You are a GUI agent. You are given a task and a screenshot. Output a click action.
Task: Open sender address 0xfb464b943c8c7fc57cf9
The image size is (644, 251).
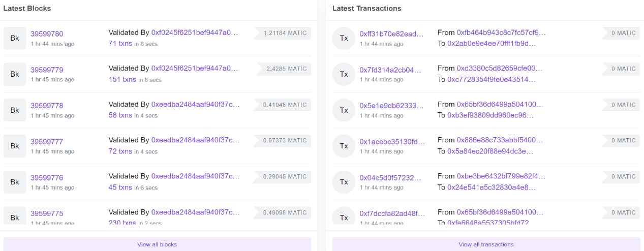tap(501, 33)
